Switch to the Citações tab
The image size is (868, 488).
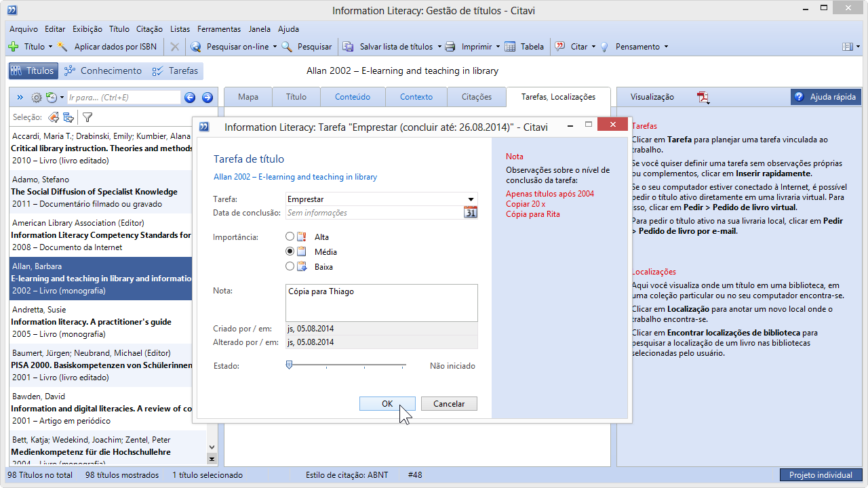pos(477,97)
